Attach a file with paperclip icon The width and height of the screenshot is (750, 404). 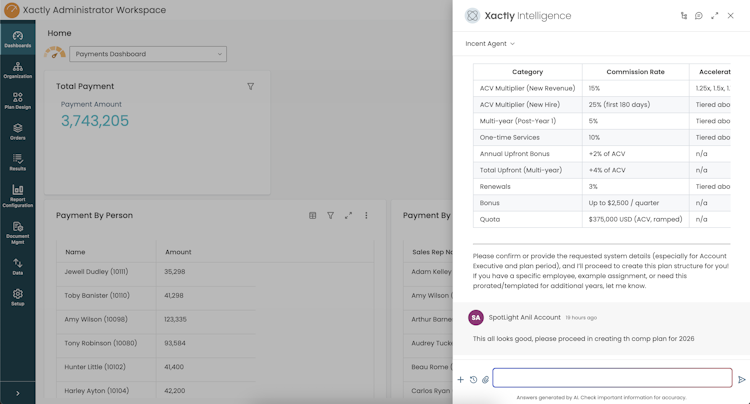485,380
